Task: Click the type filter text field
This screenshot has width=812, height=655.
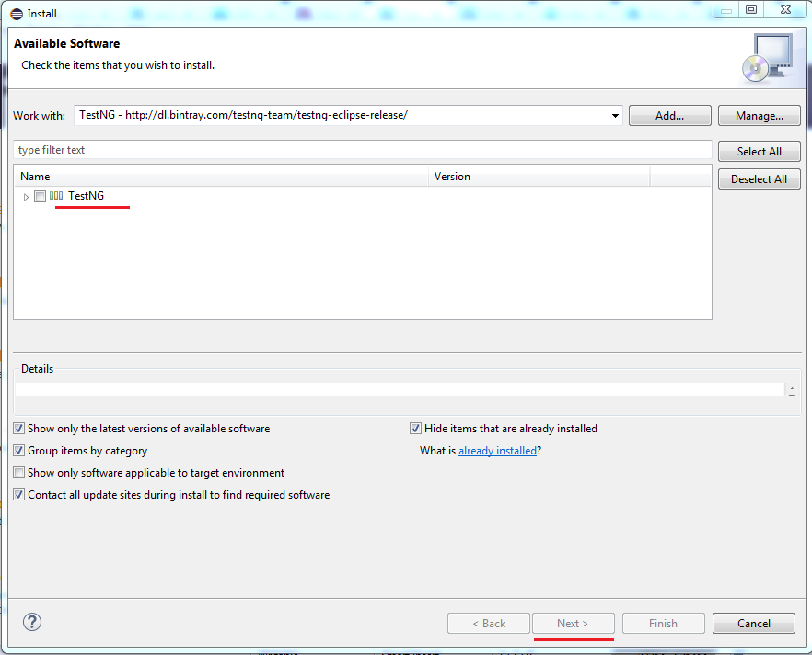Action: coord(363,150)
